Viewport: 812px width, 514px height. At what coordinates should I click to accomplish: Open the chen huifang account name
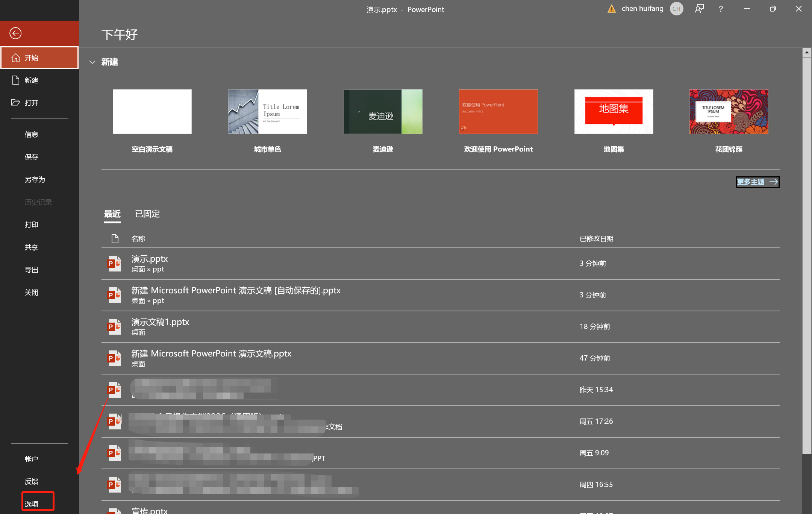[x=642, y=9]
